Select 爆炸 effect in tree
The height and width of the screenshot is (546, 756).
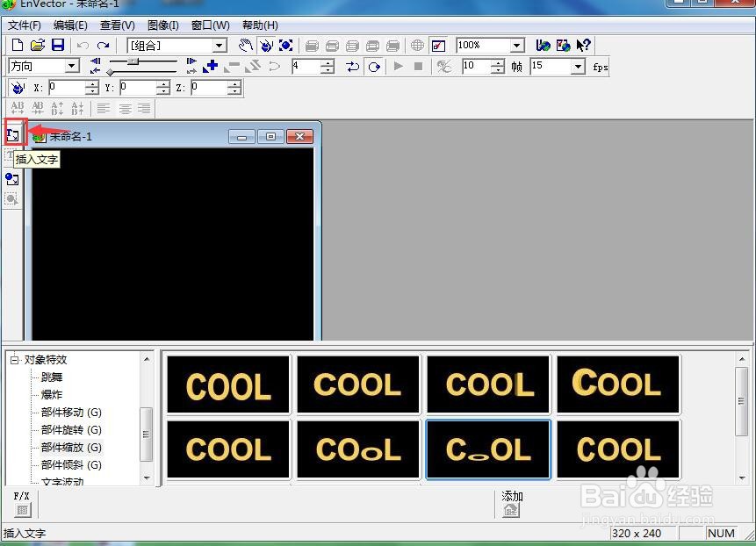point(52,395)
